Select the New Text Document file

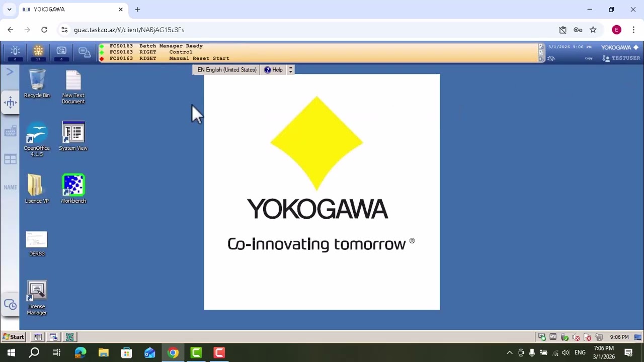pyautogui.click(x=73, y=86)
